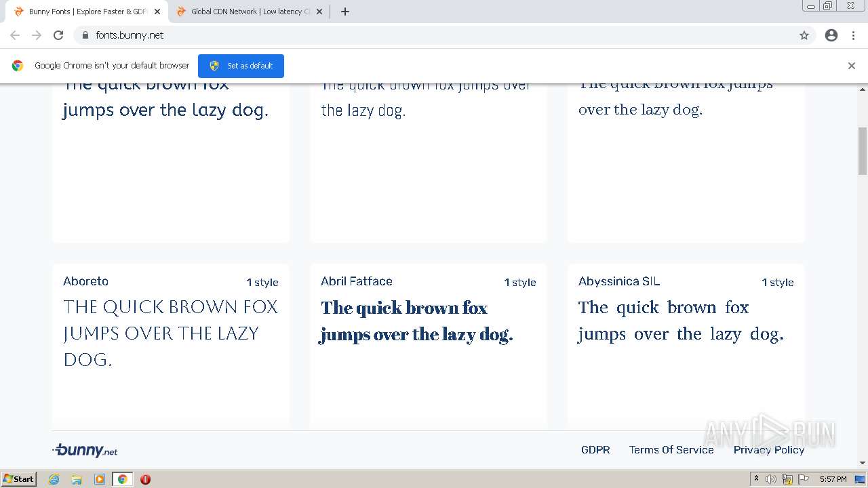Click Set as default button

pyautogui.click(x=241, y=66)
